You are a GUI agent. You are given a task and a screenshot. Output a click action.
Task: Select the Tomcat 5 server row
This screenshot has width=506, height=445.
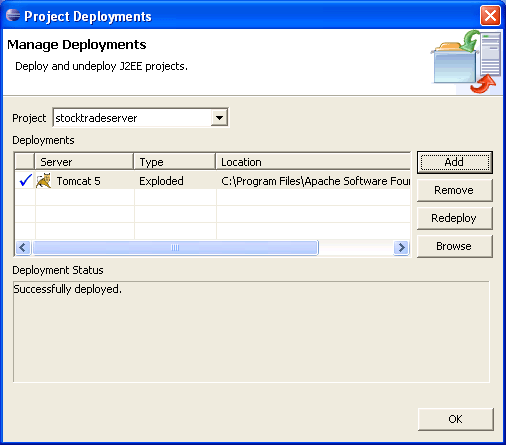point(213,181)
